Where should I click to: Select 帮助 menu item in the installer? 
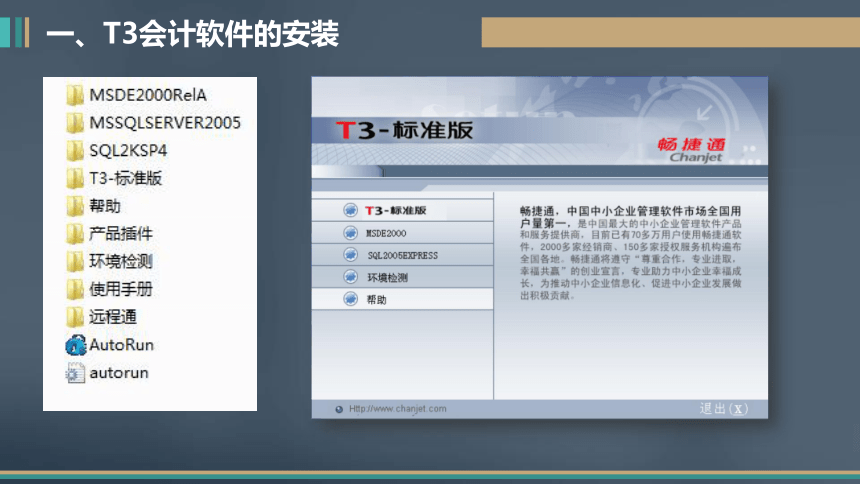(x=403, y=299)
